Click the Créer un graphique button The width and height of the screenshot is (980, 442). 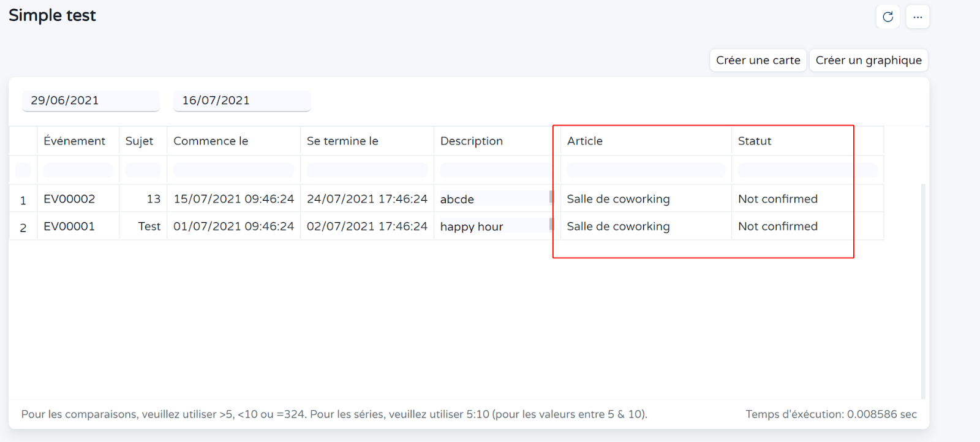[868, 60]
